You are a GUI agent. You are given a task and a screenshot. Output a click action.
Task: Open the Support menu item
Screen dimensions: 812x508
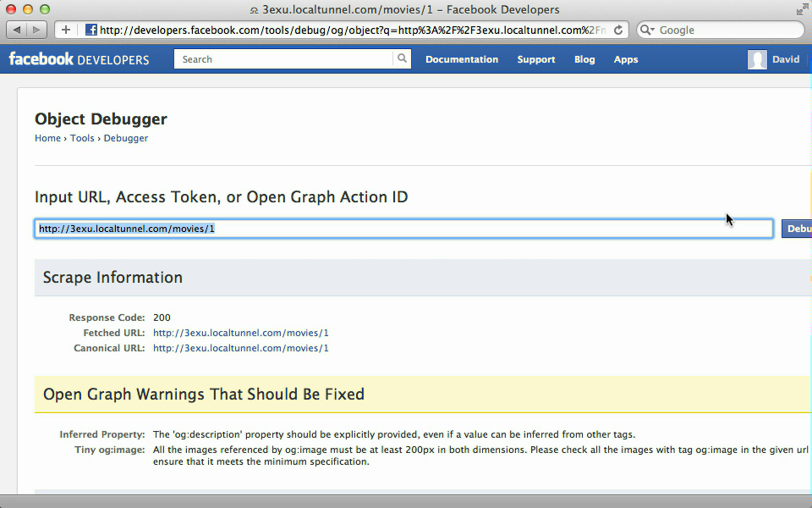pyautogui.click(x=536, y=59)
